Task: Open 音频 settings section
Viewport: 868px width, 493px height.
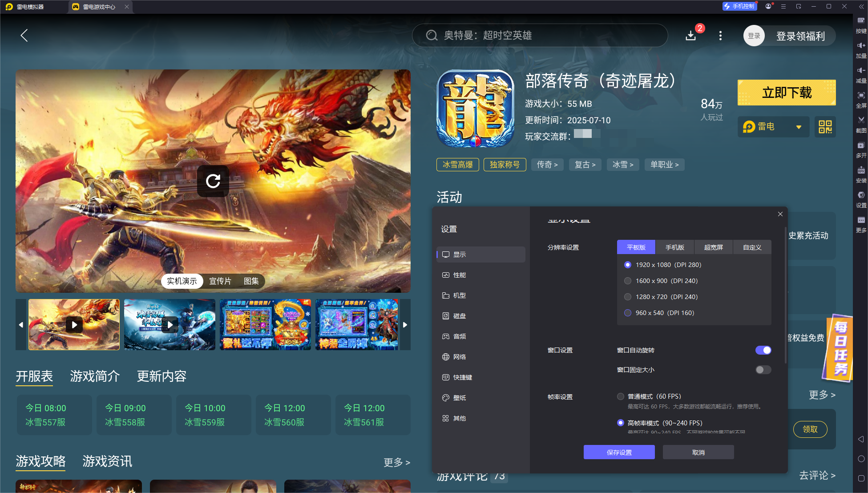Action: (x=481, y=336)
